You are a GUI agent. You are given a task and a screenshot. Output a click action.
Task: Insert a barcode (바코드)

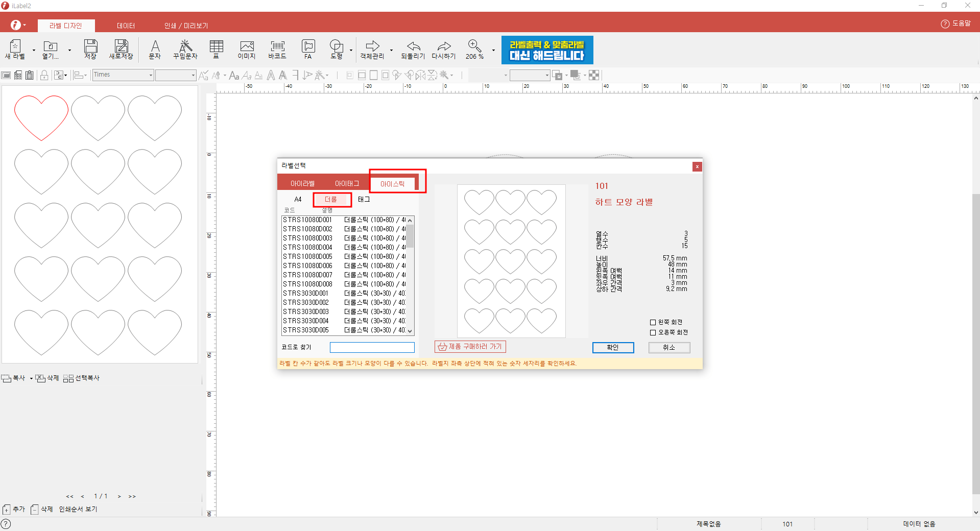click(277, 50)
